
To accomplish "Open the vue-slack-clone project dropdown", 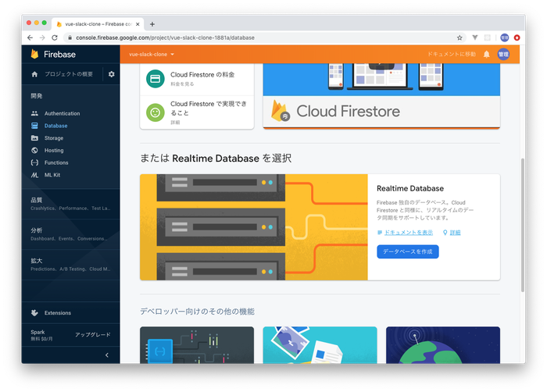I will coord(152,54).
